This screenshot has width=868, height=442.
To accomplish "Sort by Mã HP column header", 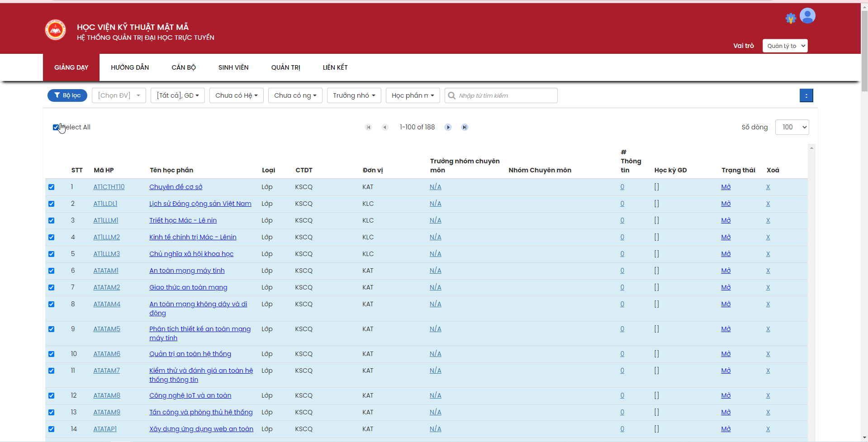I will coord(104,170).
